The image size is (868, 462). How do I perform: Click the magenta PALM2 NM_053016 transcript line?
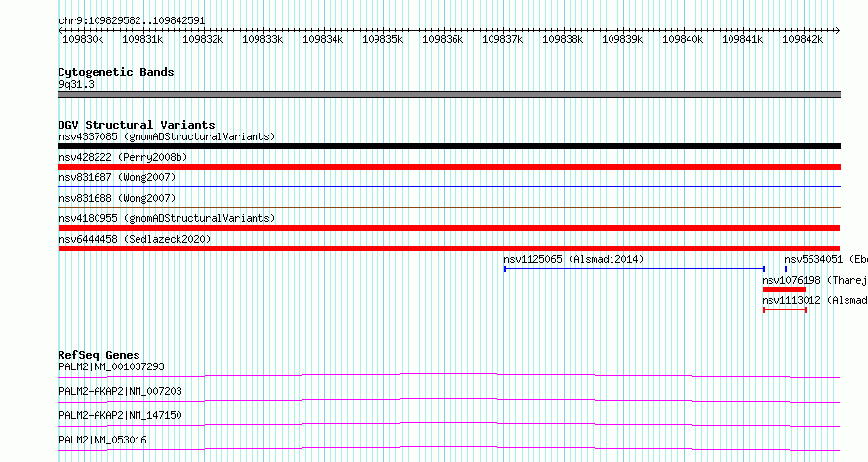tap(449, 448)
